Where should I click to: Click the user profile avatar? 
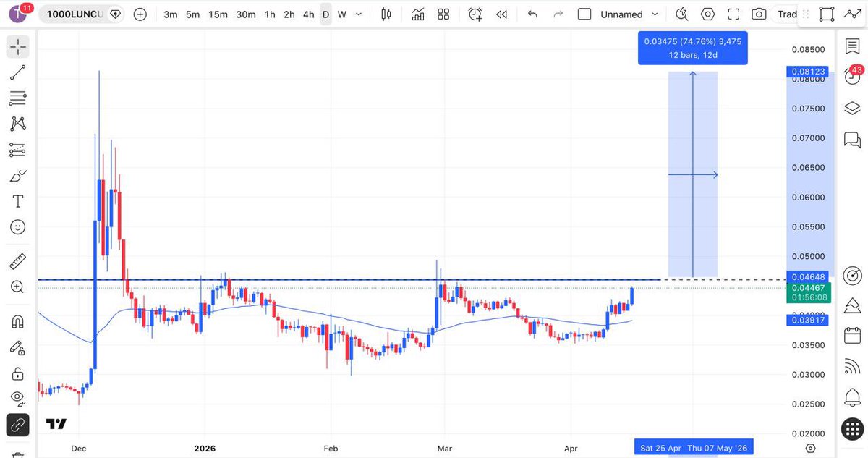tap(18, 14)
